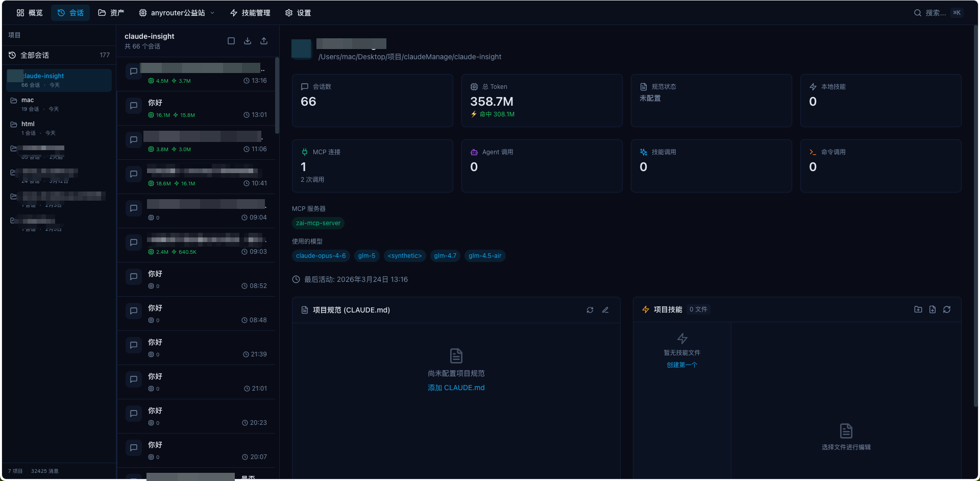Click the new file icon in 项目技能

click(x=933, y=309)
